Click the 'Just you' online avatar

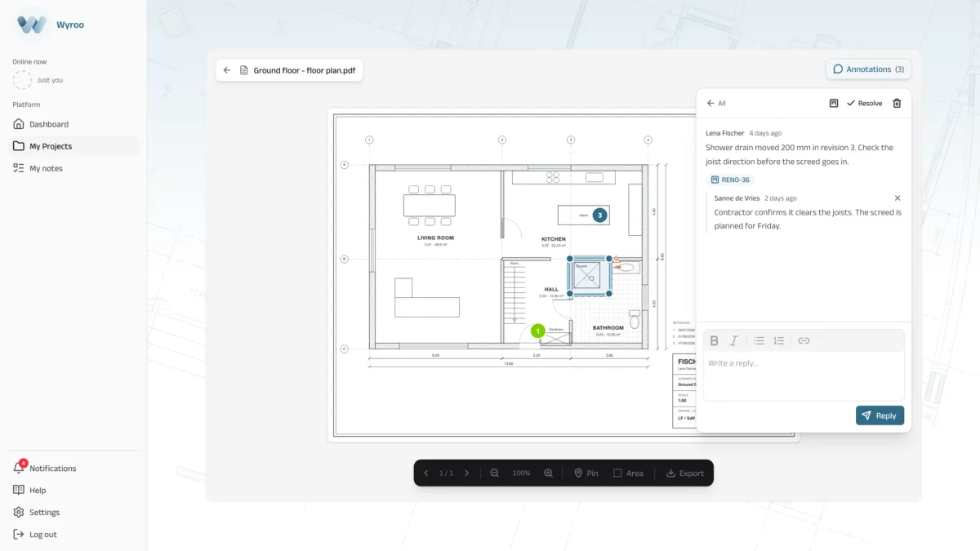22,80
